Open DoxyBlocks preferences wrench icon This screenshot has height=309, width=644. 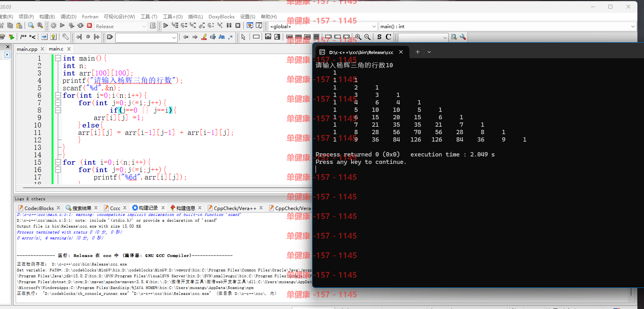point(66,37)
